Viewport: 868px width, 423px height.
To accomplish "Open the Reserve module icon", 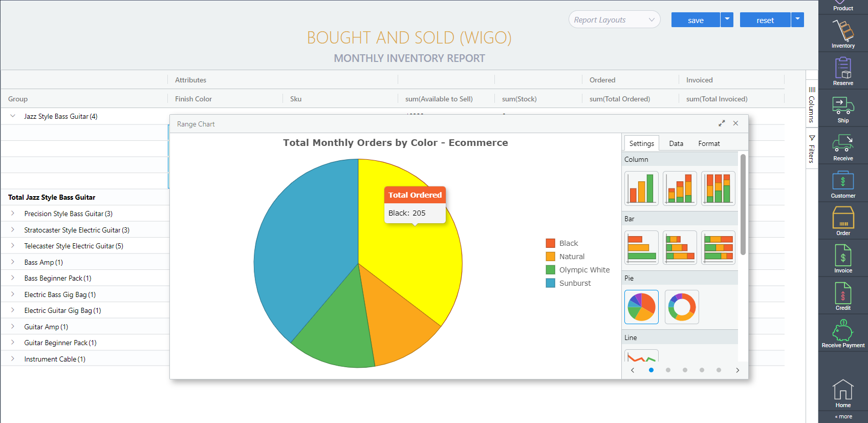I will pyautogui.click(x=842, y=71).
